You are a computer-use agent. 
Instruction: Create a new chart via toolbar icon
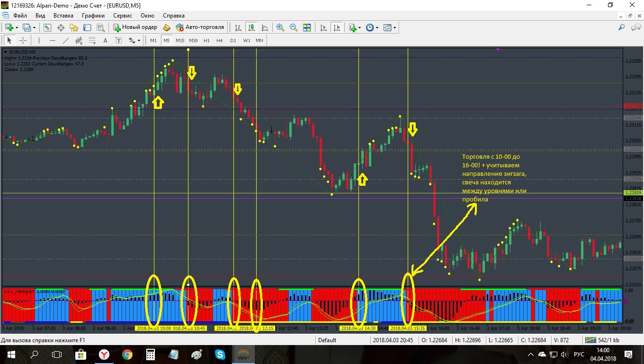tap(9, 27)
